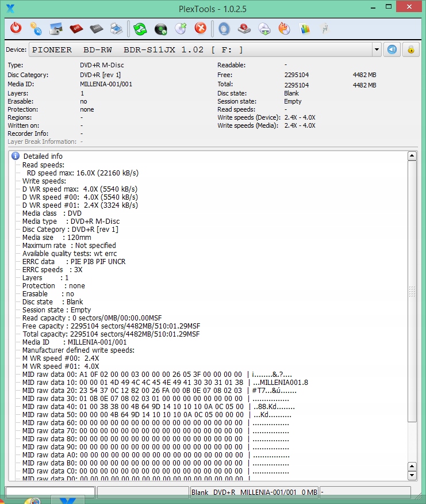Open settings with the gears icon
Image resolution: width=426 pixels, height=504 pixels.
tap(36, 28)
